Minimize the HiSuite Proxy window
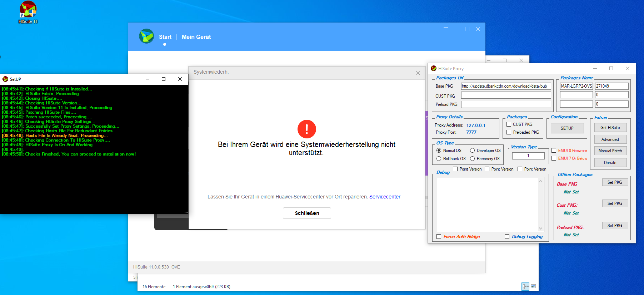 (x=595, y=68)
